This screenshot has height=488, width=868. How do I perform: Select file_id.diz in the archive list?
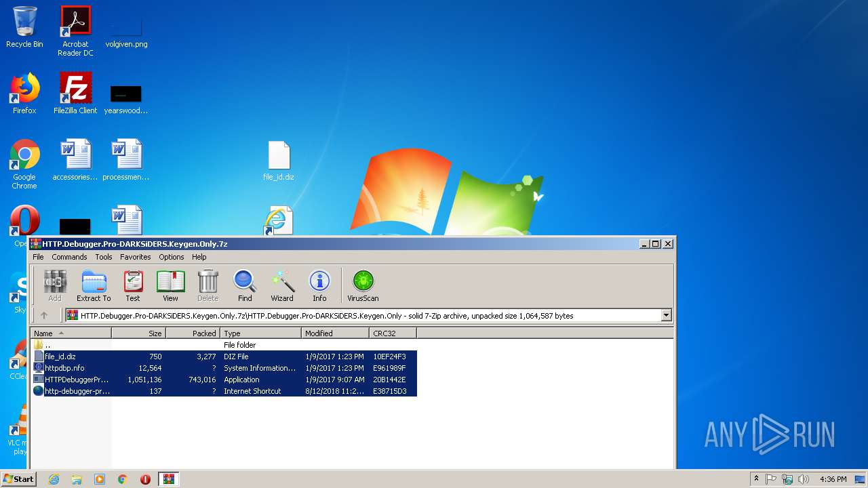point(224,357)
